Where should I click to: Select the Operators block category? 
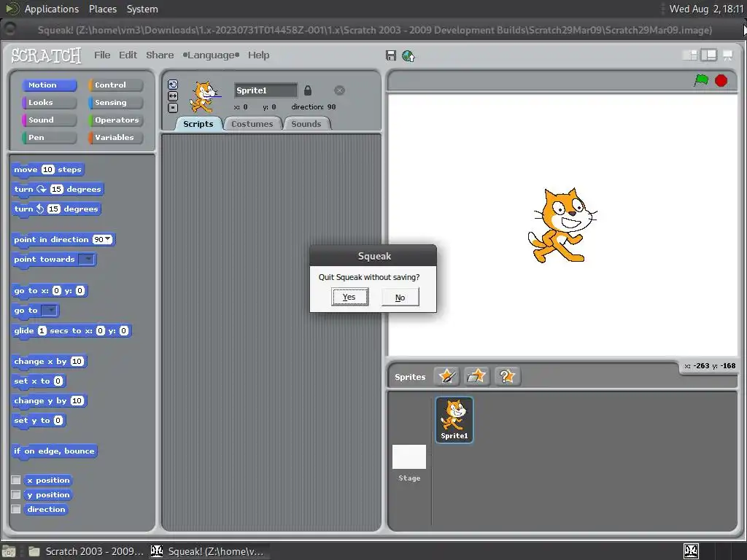click(115, 120)
